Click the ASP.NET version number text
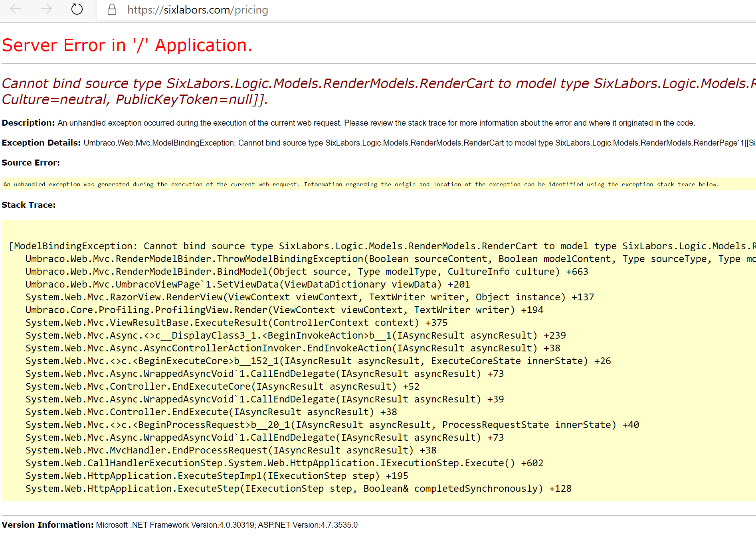This screenshot has width=756, height=558. 307,525
